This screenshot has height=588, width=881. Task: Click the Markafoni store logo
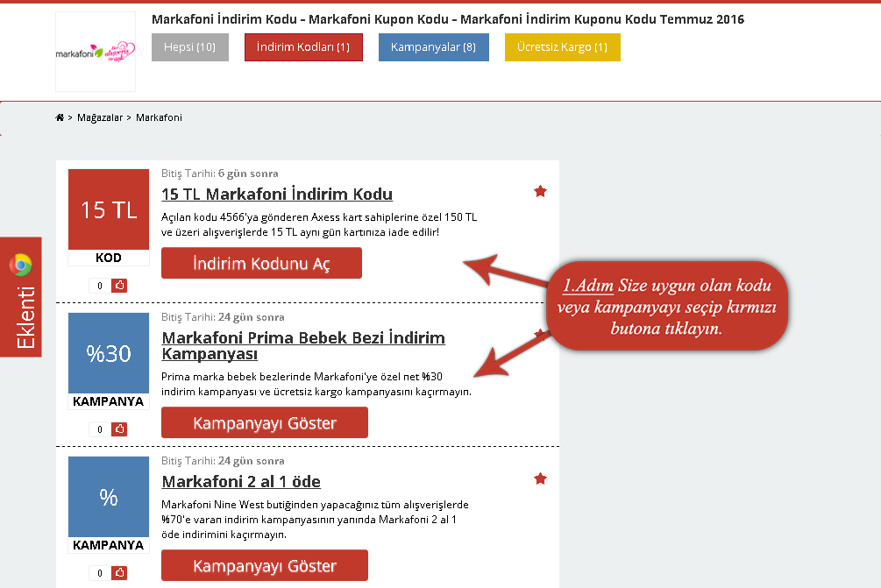[96, 52]
